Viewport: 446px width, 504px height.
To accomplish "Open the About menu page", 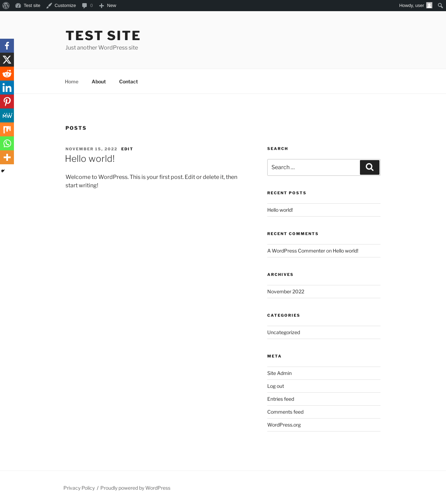I will (99, 82).
